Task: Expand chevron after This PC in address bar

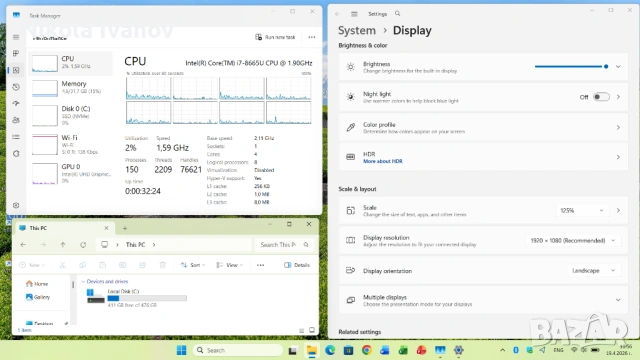Action: (154, 244)
